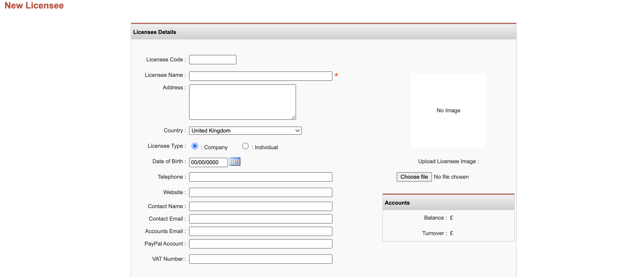This screenshot has height=277, width=644.
Task: Click the 'Licensee Type :' label
Action: click(x=167, y=146)
